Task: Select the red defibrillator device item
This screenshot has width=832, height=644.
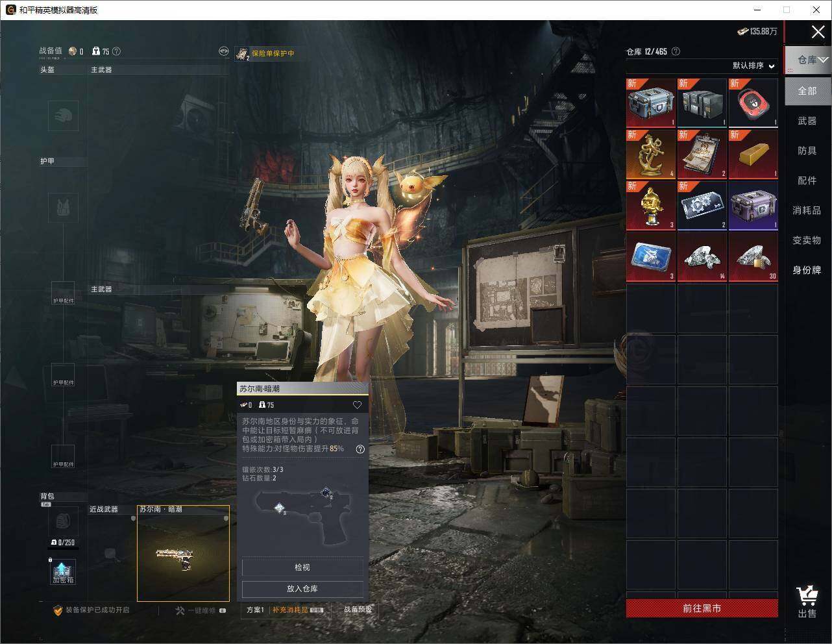Action: click(753, 103)
